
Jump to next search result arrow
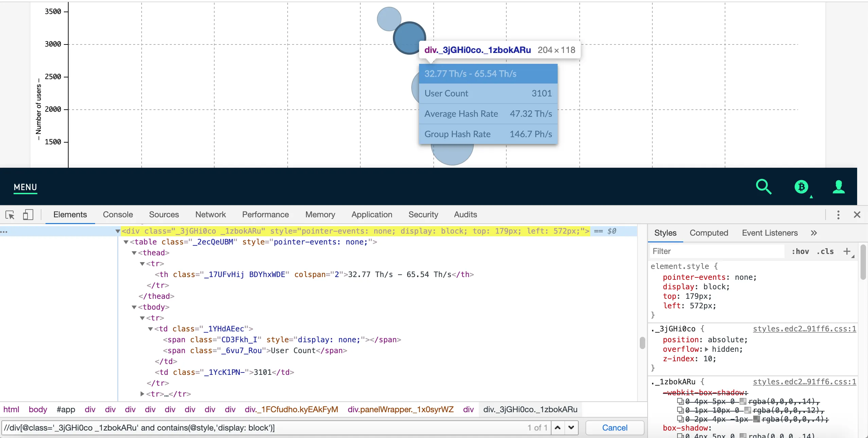click(571, 428)
